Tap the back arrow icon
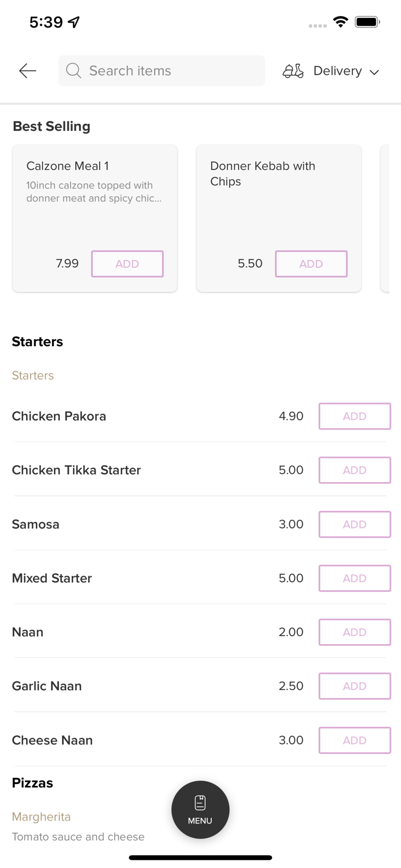 [x=28, y=71]
